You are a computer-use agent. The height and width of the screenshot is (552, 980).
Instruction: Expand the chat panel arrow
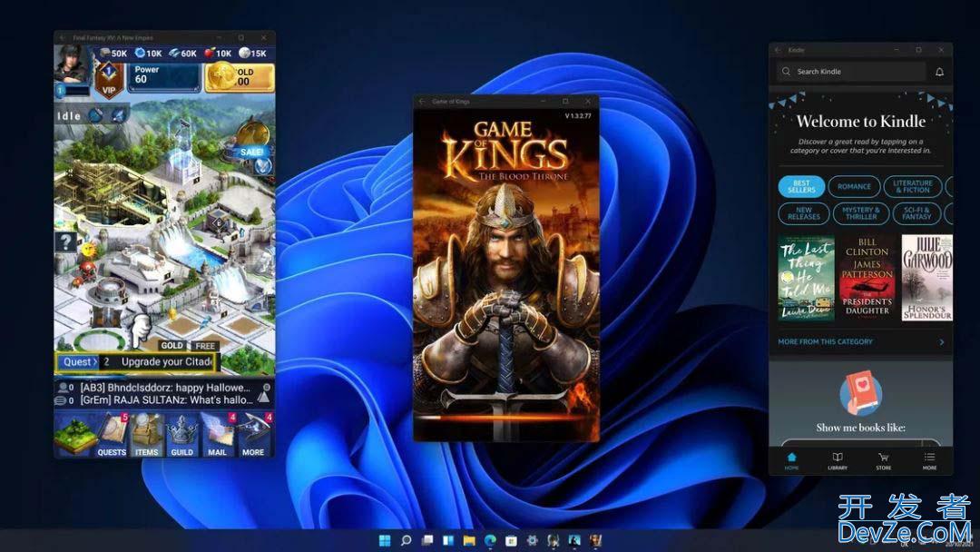[x=264, y=397]
